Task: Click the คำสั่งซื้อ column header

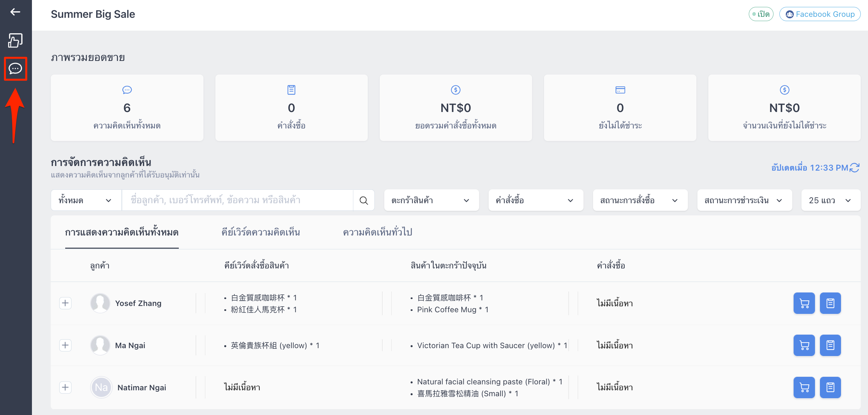Action: coord(611,266)
